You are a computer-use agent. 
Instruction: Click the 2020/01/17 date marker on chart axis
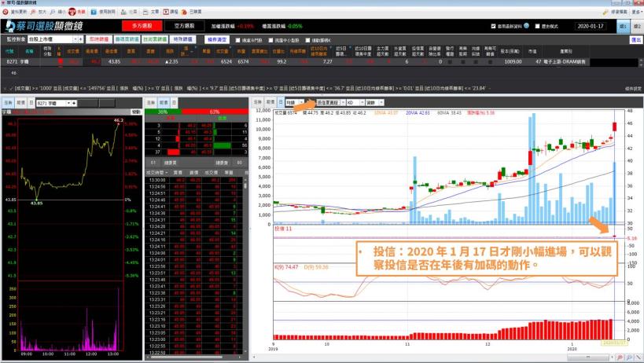pos(614,343)
